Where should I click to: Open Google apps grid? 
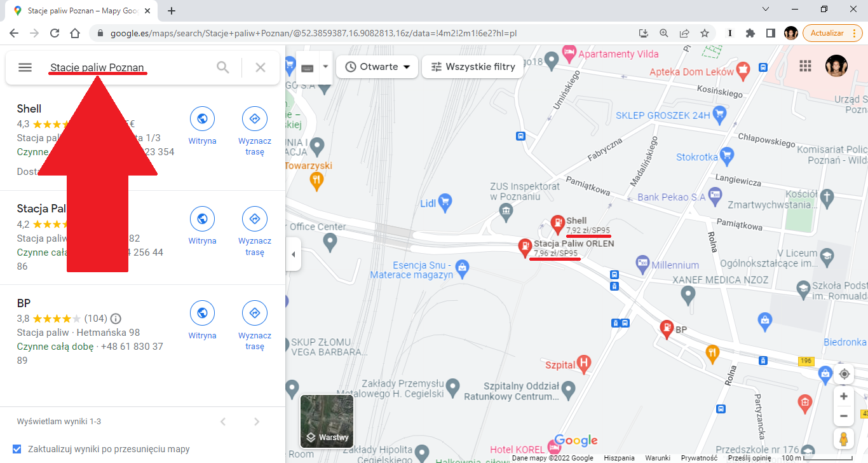pyautogui.click(x=806, y=66)
